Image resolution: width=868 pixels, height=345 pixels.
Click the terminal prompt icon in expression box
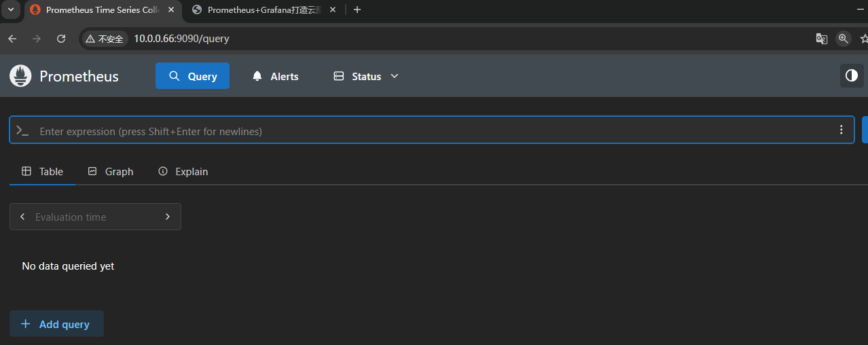22,130
